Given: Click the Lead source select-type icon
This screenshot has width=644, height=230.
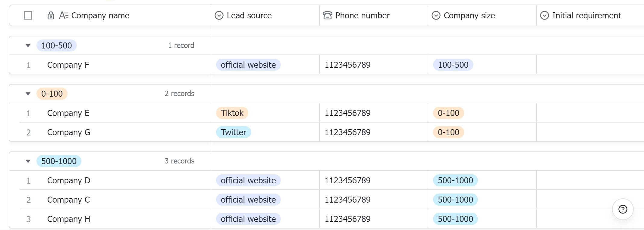Looking at the screenshot, I should pyautogui.click(x=219, y=15).
